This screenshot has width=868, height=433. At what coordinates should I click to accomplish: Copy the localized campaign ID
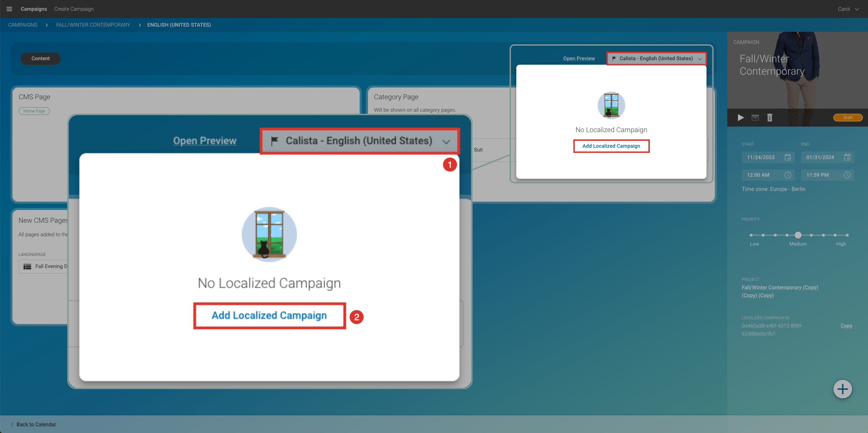tap(846, 325)
